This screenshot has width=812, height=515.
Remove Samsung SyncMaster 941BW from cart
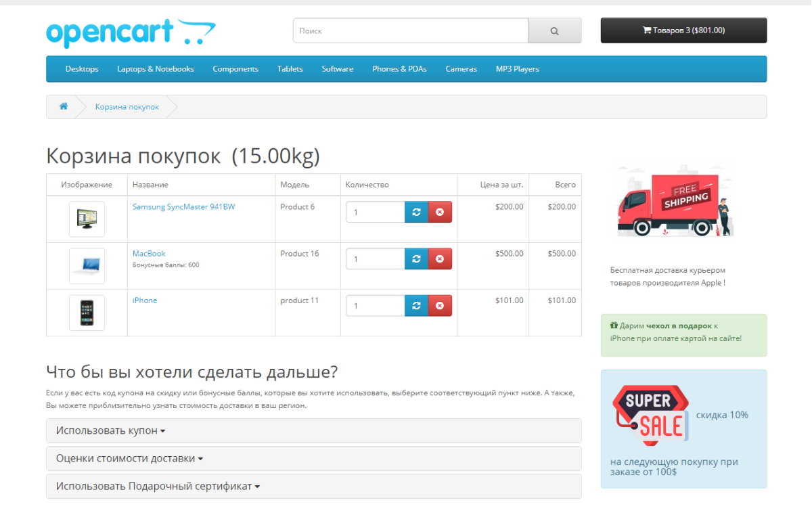point(440,212)
